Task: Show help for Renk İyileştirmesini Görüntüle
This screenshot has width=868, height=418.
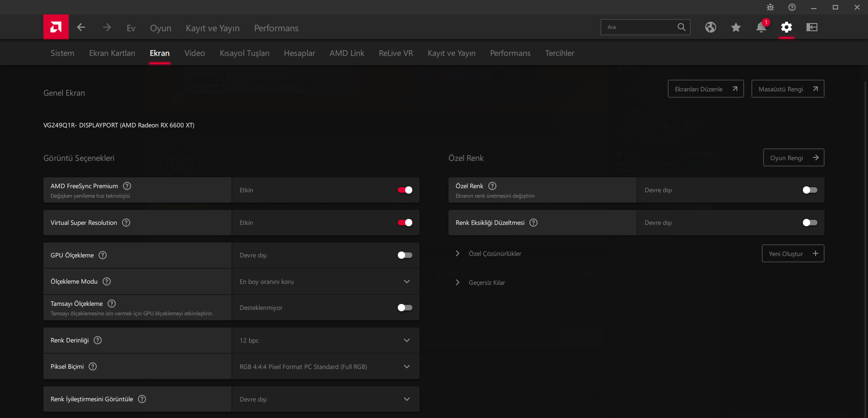Action: point(142,399)
